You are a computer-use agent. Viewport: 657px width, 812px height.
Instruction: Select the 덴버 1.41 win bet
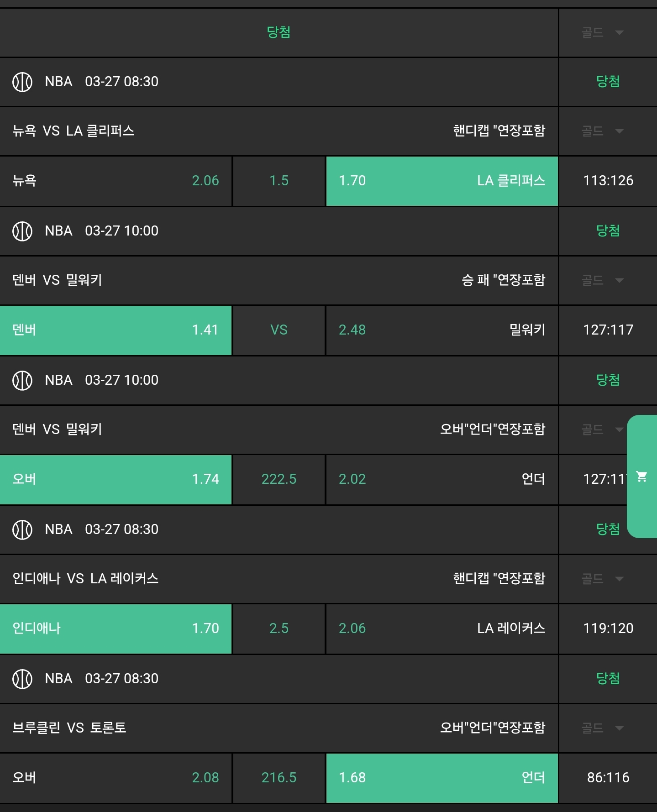[x=116, y=330]
